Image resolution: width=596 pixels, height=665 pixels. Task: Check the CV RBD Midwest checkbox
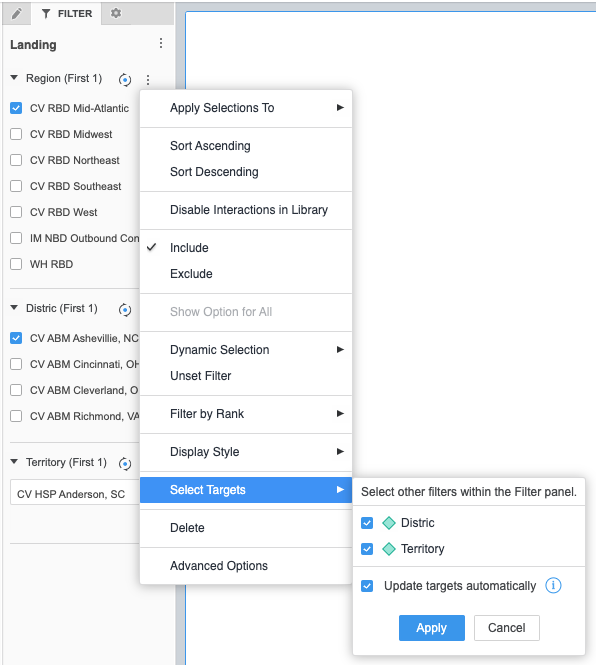pyautogui.click(x=16, y=134)
